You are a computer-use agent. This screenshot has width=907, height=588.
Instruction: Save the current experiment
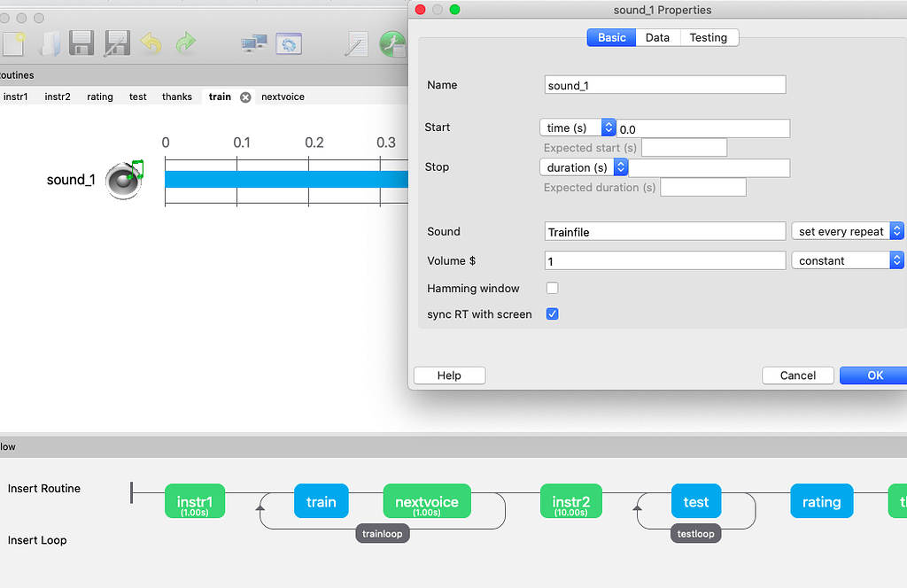point(81,43)
